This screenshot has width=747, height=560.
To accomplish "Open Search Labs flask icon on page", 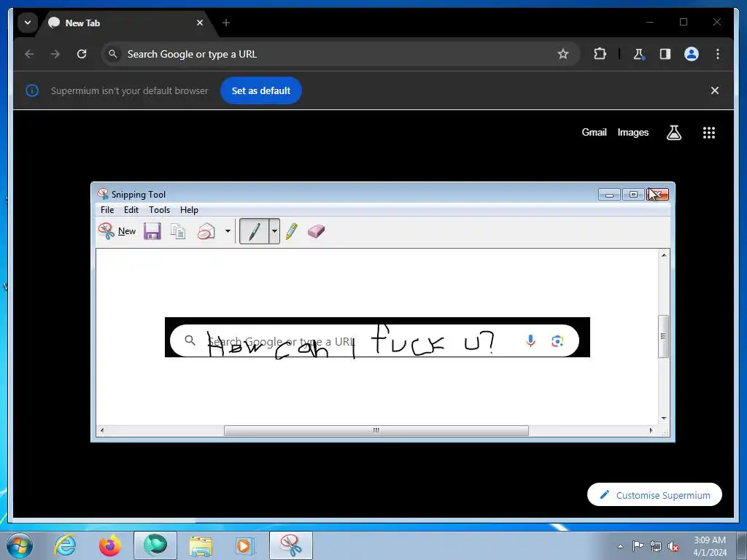I will (x=673, y=133).
